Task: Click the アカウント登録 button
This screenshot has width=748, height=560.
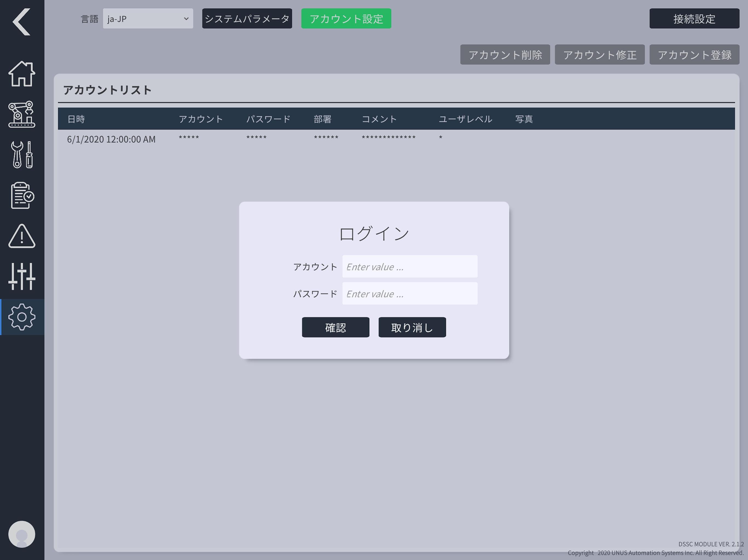Action: tap(694, 55)
